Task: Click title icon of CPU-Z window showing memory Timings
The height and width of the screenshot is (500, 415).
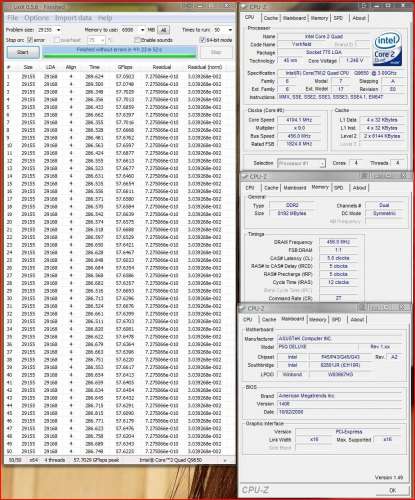Action: pos(245,176)
